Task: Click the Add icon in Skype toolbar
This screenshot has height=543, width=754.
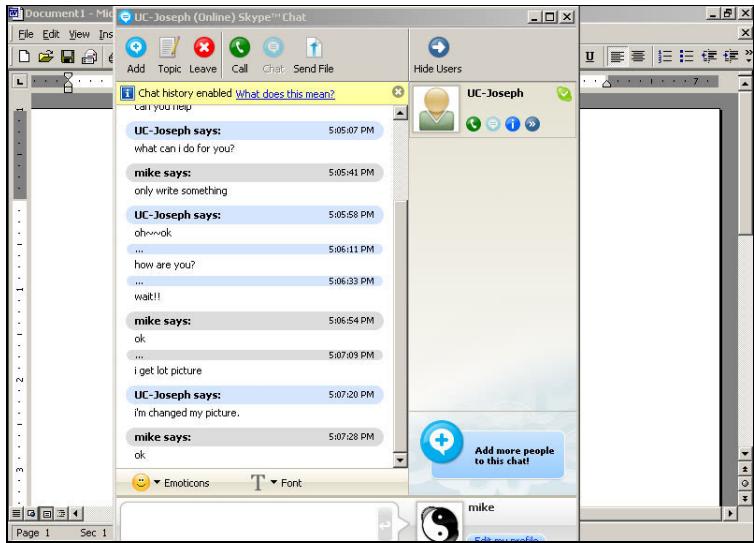Action: click(x=136, y=48)
